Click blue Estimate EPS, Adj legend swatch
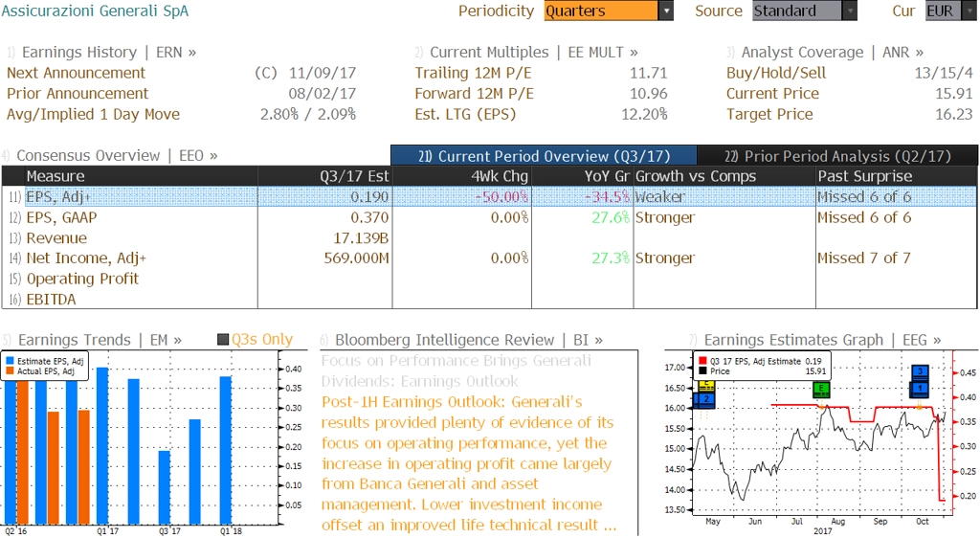The height and width of the screenshot is (538, 980). pyautogui.click(x=10, y=361)
